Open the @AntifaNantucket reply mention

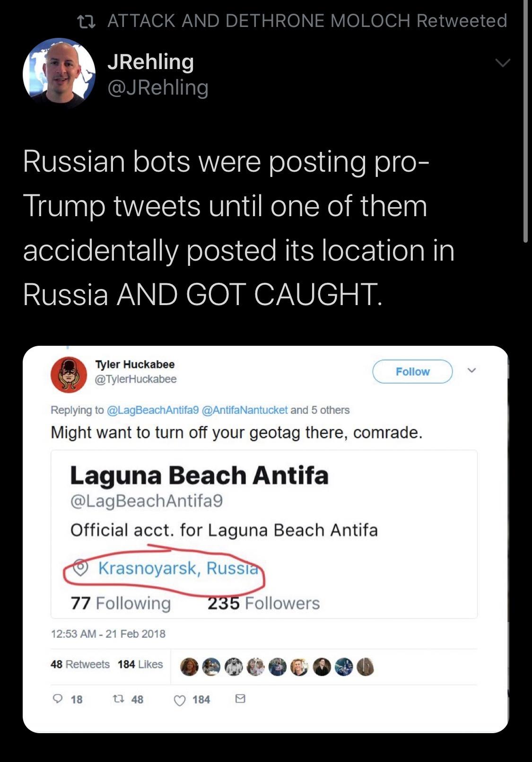click(244, 410)
